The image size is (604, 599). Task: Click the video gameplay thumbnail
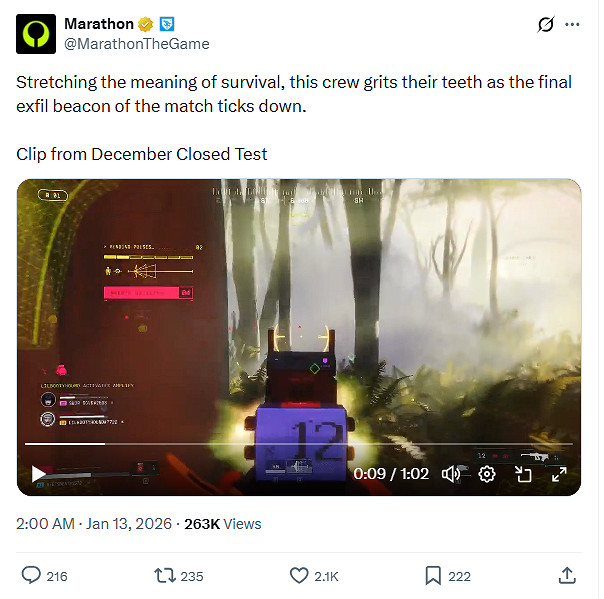click(x=299, y=308)
